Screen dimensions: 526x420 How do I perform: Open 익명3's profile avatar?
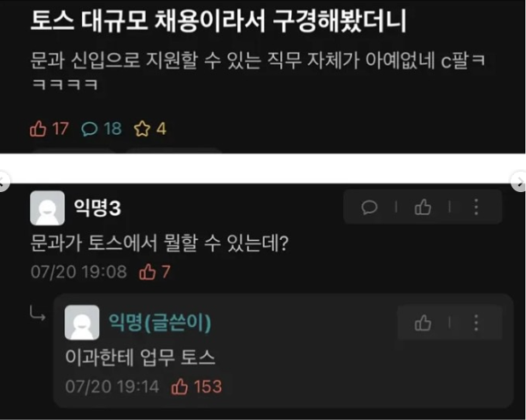[47, 208]
